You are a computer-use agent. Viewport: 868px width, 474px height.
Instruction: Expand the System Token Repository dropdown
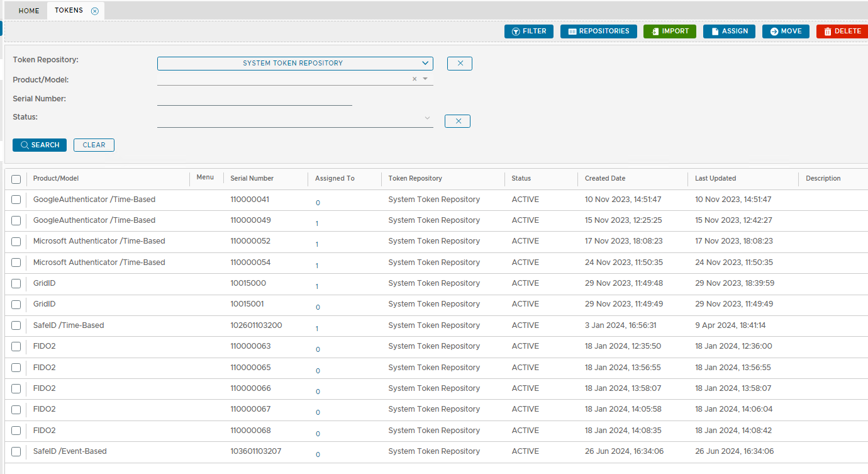(425, 63)
